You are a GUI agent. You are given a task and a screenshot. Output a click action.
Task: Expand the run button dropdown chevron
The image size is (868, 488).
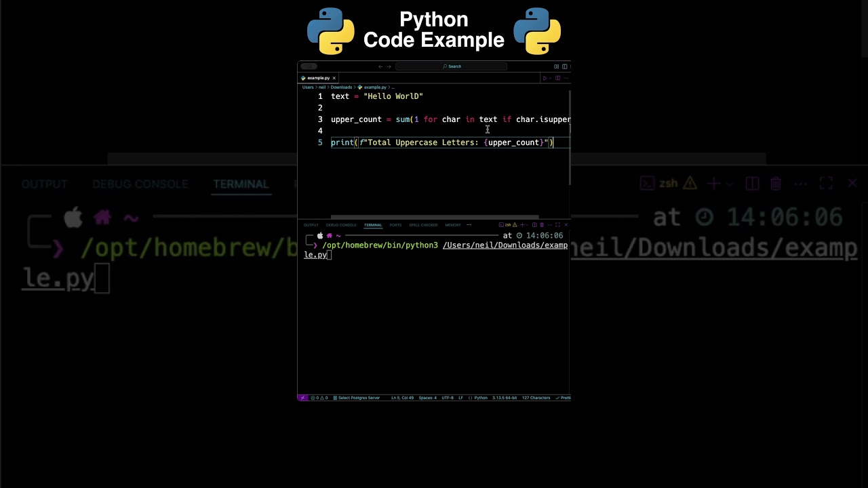tap(550, 78)
